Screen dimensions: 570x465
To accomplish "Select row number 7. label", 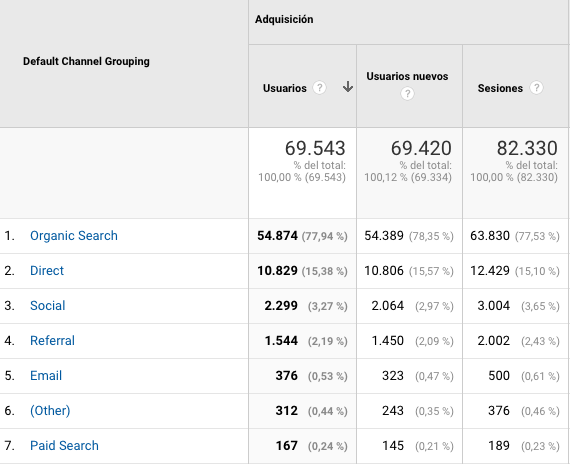I will point(9,445).
